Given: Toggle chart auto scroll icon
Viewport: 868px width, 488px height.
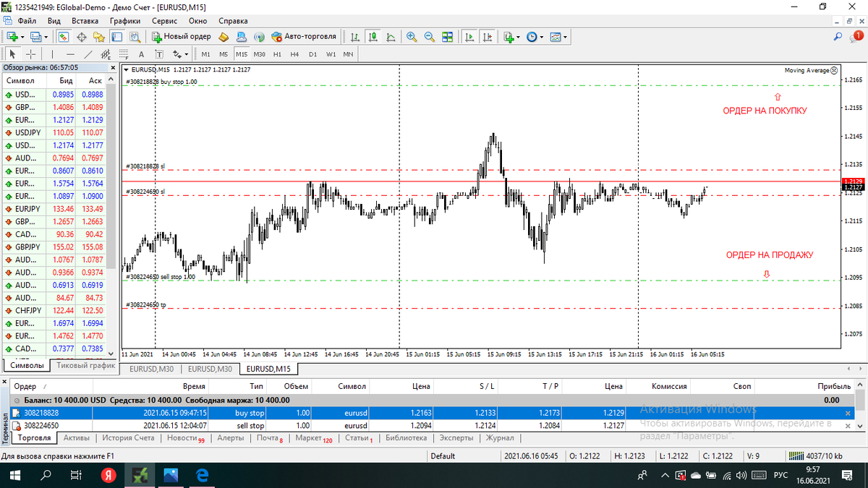Looking at the screenshot, I should pos(469,36).
